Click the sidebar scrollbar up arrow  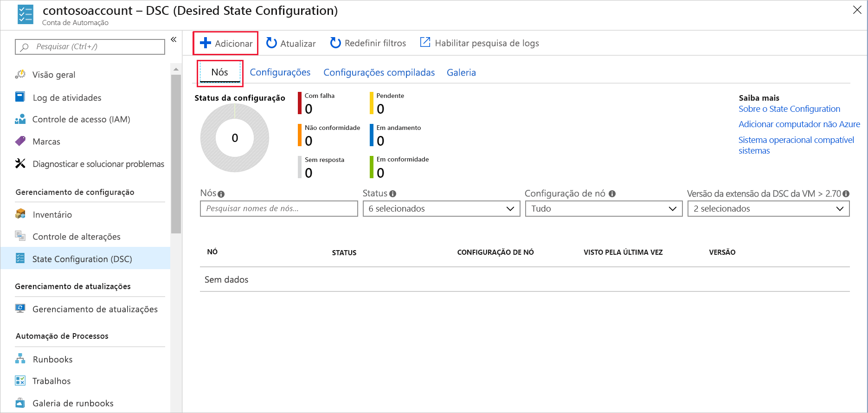(176, 69)
